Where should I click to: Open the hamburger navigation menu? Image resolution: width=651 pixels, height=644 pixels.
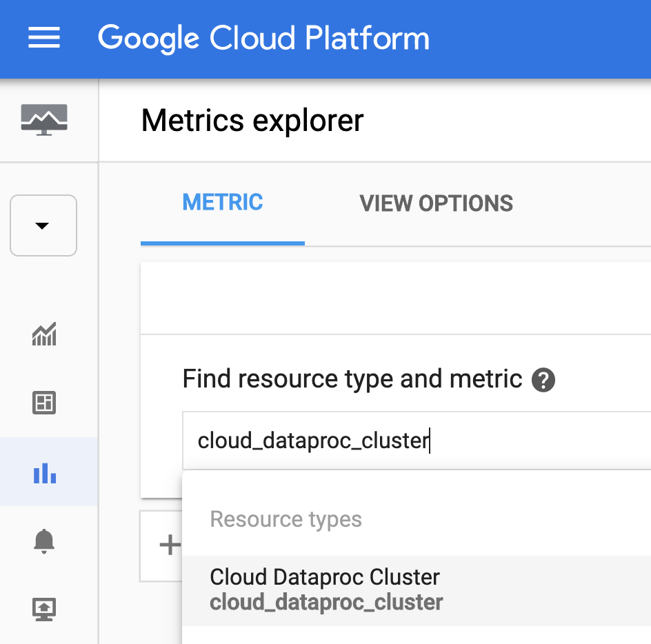(44, 37)
